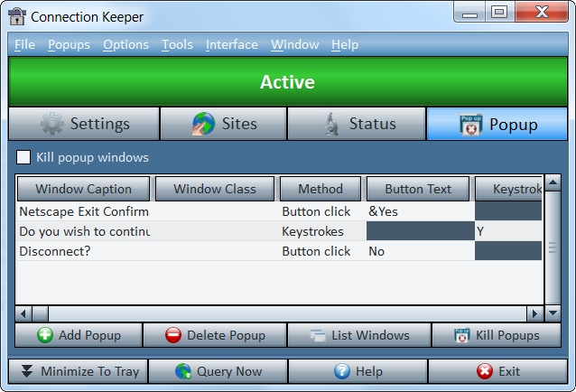
Task: Click the stacked windows List Windows icon
Action: [318, 335]
